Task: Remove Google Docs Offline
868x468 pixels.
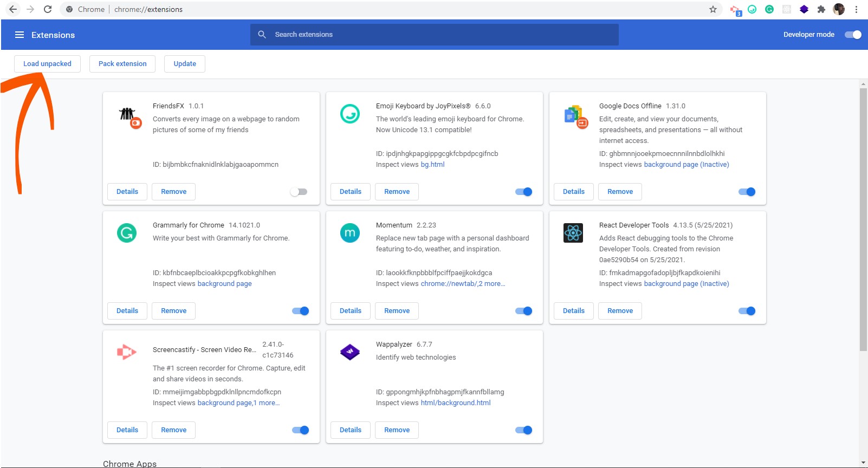Action: (620, 192)
